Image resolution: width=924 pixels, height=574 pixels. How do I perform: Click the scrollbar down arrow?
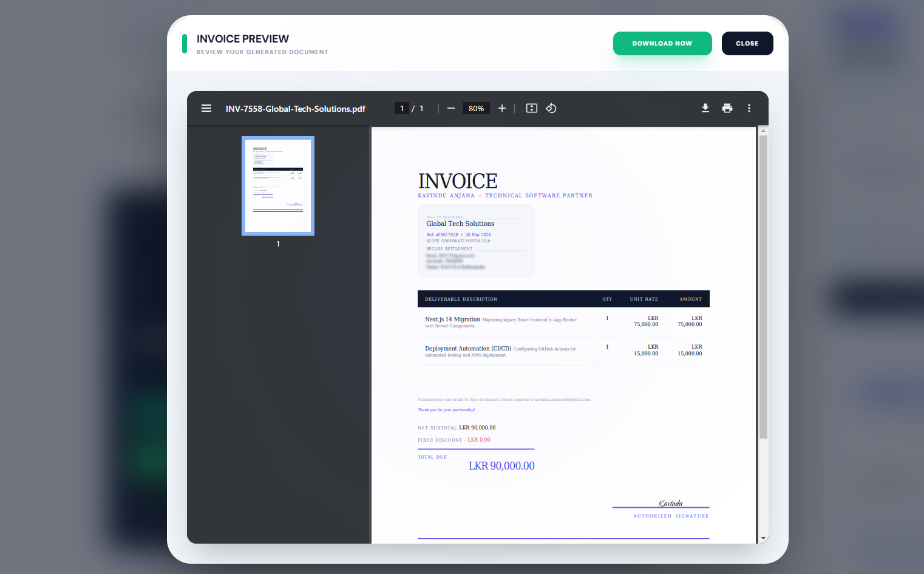pyautogui.click(x=764, y=538)
